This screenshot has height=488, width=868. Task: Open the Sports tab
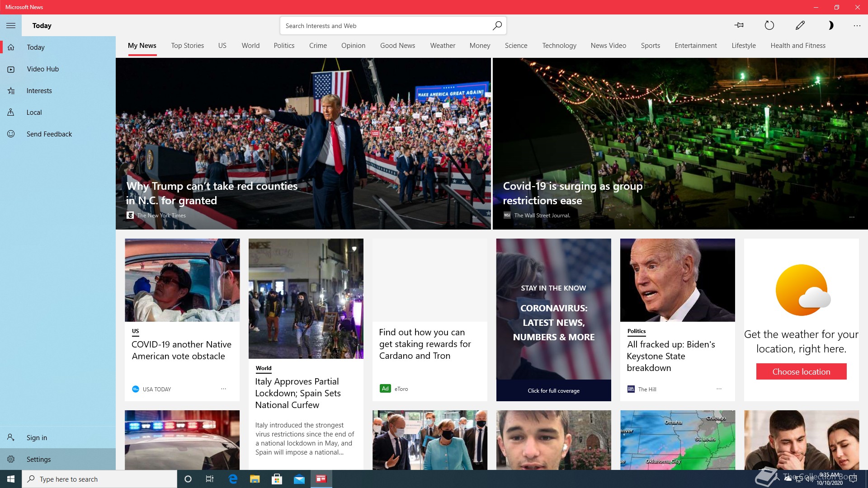(650, 46)
